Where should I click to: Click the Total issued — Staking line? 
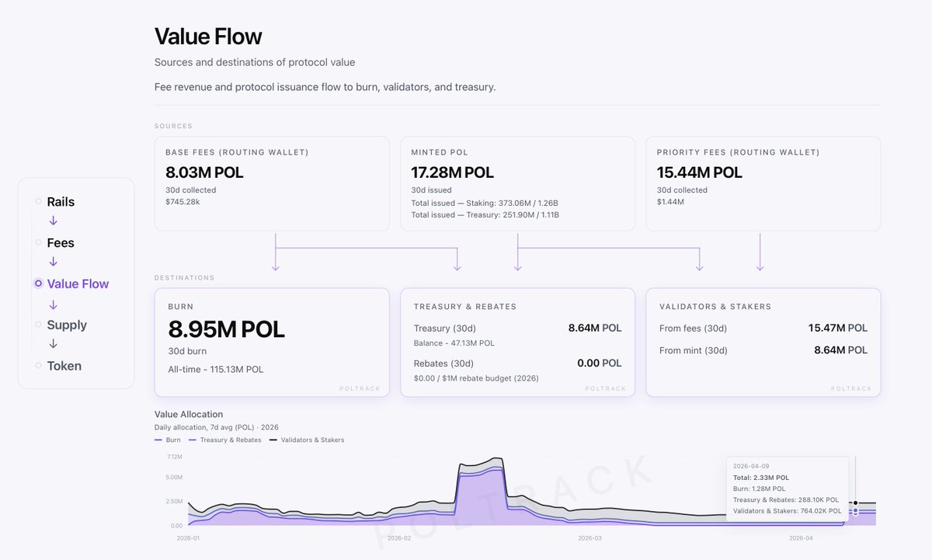(485, 203)
